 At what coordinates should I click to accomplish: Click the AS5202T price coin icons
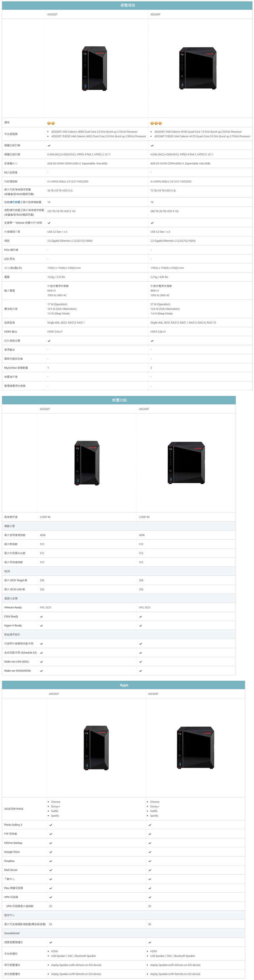pos(51,123)
